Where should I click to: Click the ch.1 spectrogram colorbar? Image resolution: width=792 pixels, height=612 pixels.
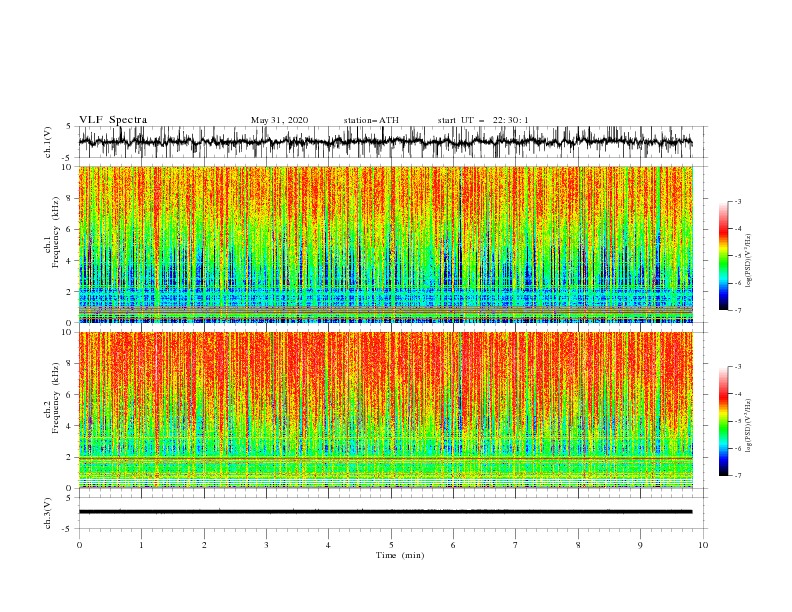point(723,256)
